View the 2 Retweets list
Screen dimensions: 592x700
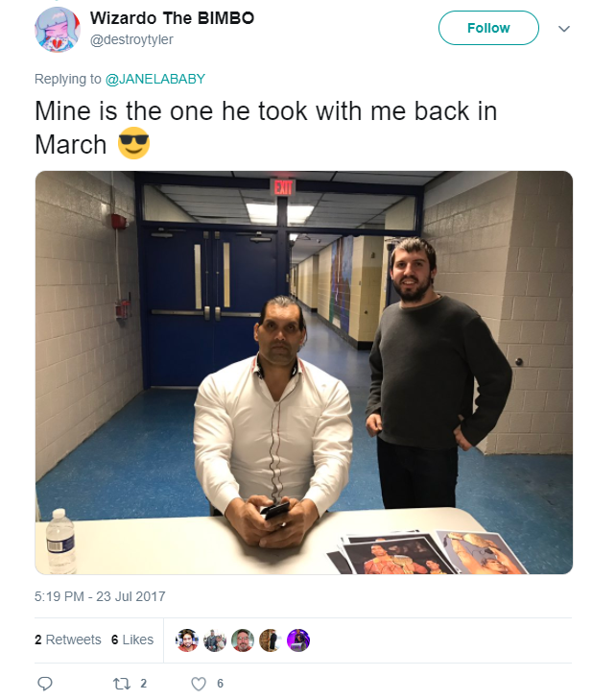point(68,640)
